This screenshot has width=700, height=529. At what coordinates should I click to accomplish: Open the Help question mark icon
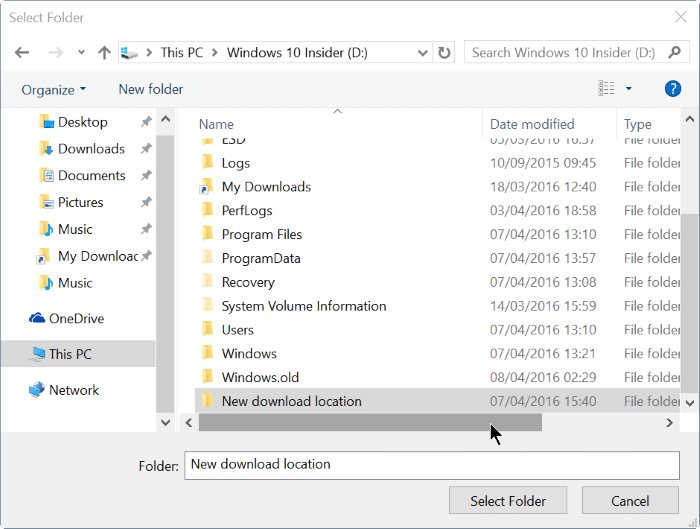tap(673, 89)
